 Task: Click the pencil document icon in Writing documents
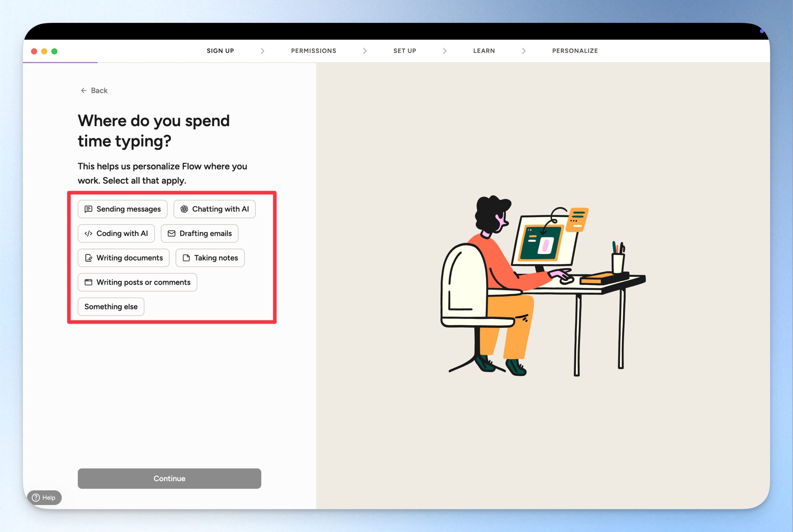(x=88, y=258)
